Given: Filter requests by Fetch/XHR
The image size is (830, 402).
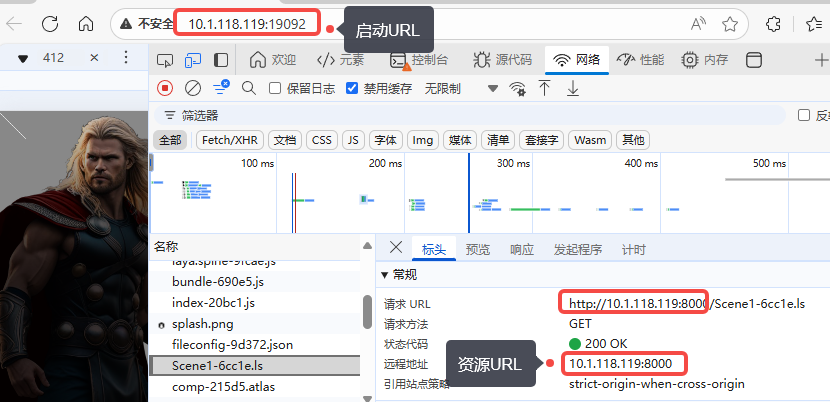Looking at the screenshot, I should click(231, 140).
